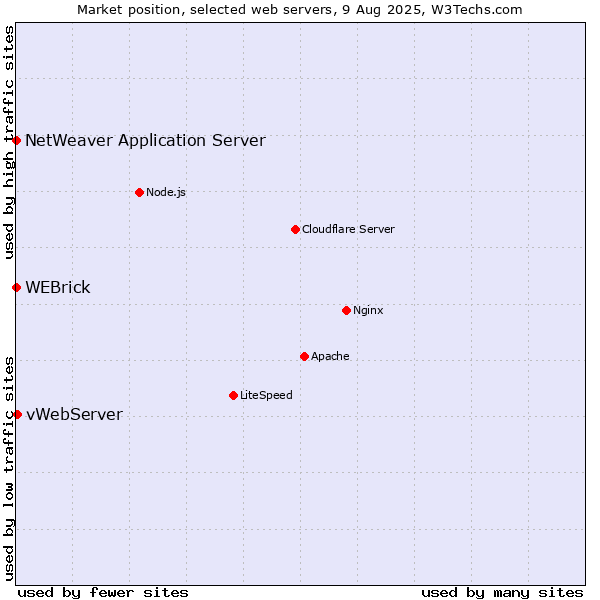Click the WEBrick red data point
This screenshot has height=600, width=600.
coord(16,287)
